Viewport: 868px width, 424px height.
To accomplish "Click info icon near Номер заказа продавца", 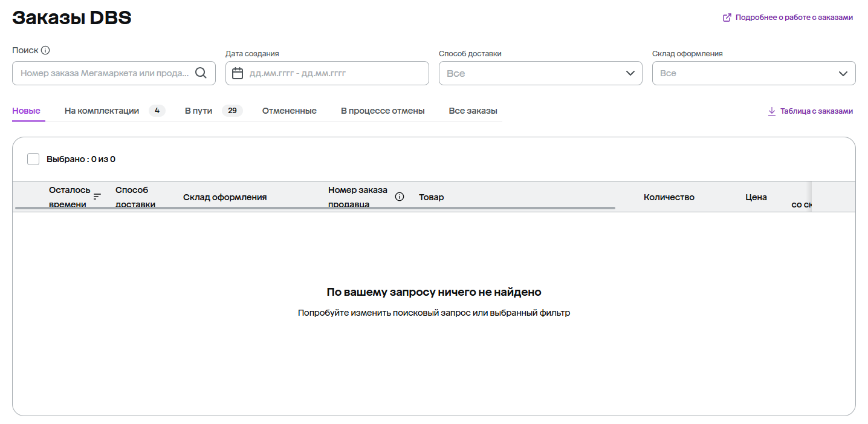I will 399,197.
